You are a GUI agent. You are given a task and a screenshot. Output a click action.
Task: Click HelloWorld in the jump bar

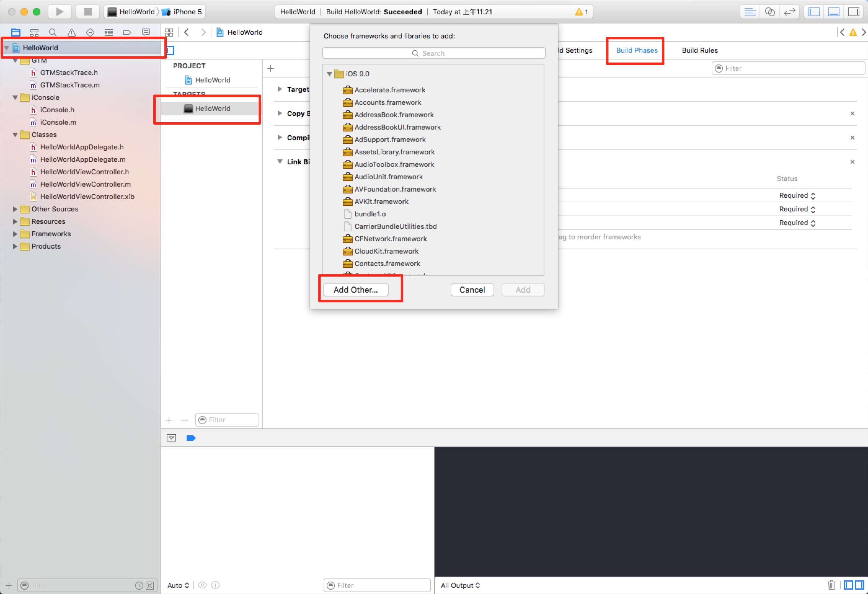coord(240,33)
